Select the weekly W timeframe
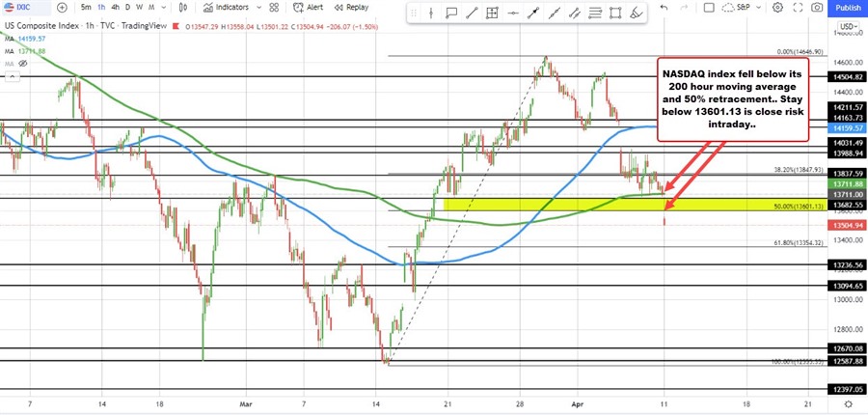This screenshot has width=868, height=415. 139,7
